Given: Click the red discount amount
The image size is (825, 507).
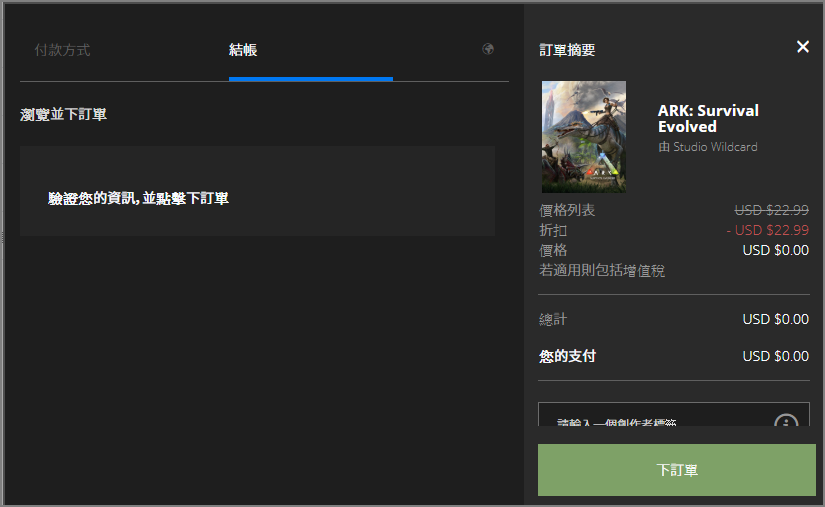Looking at the screenshot, I should click(x=767, y=230).
